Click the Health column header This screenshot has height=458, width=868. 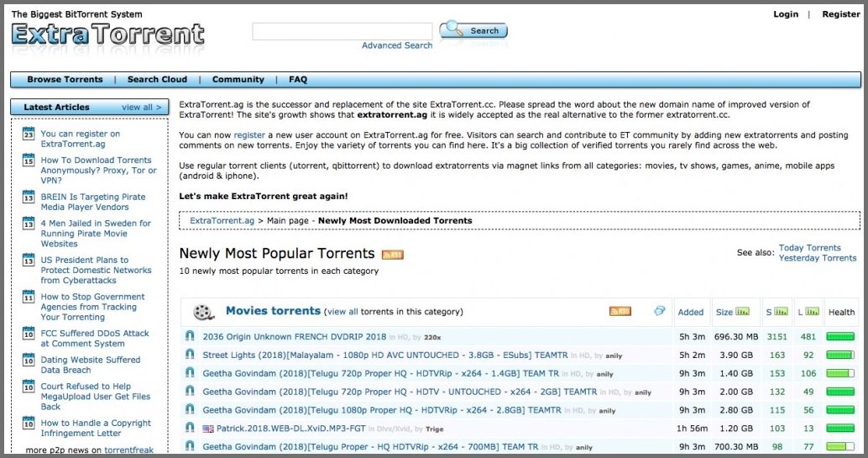pos(841,312)
